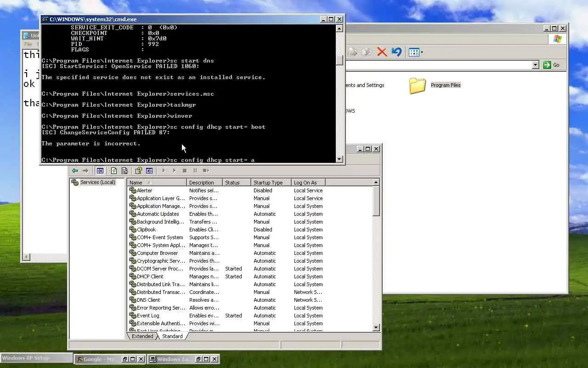Click the Notepad horizontal scroll left arrow

[x=27, y=257]
